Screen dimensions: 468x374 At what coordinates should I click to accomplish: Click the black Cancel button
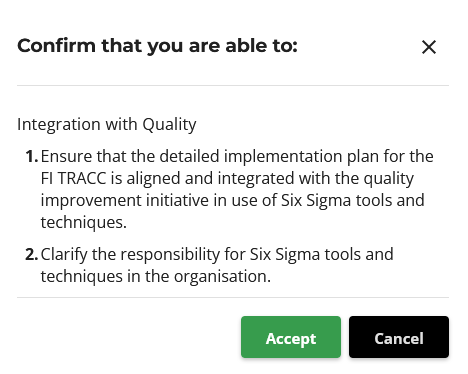click(x=399, y=337)
